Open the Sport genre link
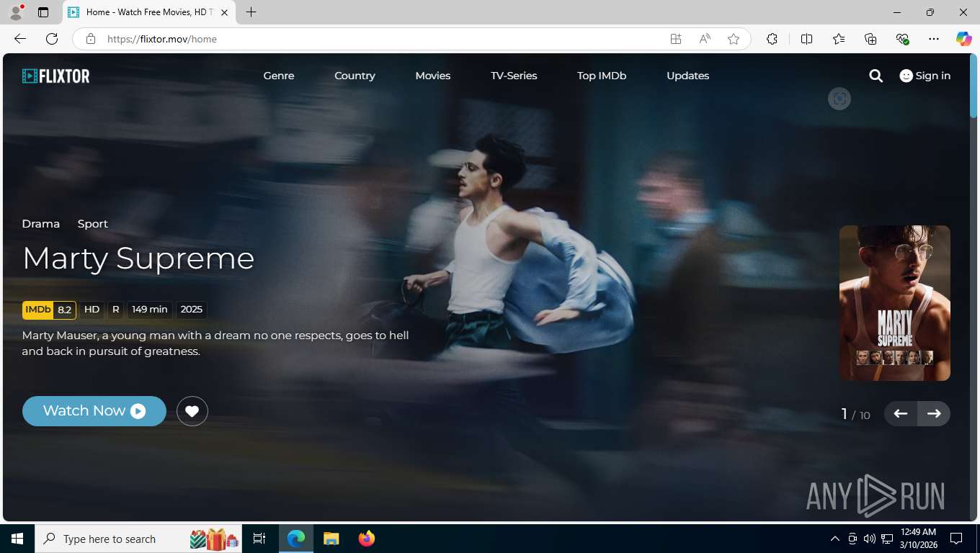 coord(93,224)
